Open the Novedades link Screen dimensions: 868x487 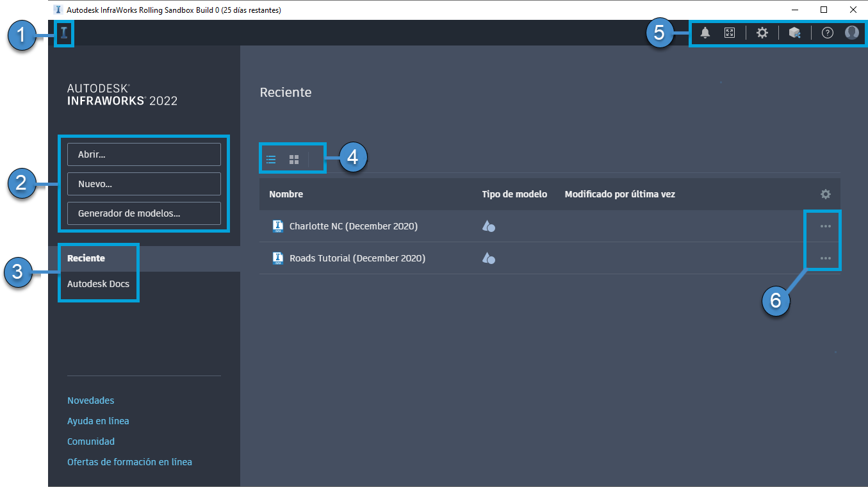91,400
